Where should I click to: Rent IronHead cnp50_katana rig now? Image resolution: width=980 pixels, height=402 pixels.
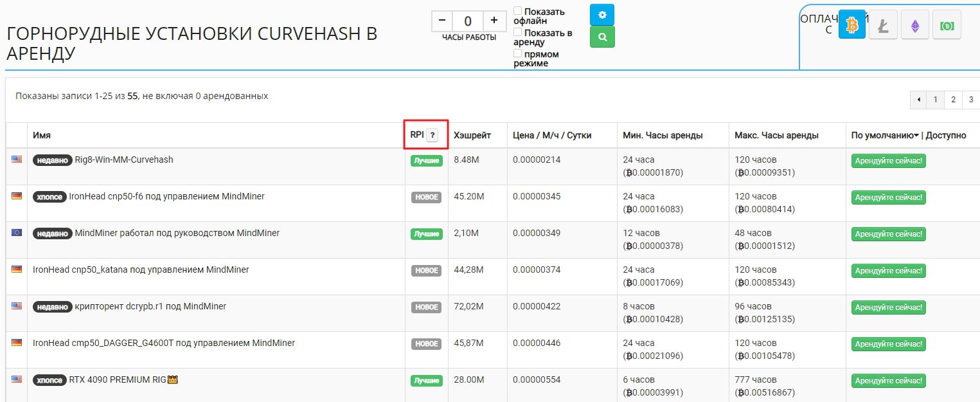[889, 271]
